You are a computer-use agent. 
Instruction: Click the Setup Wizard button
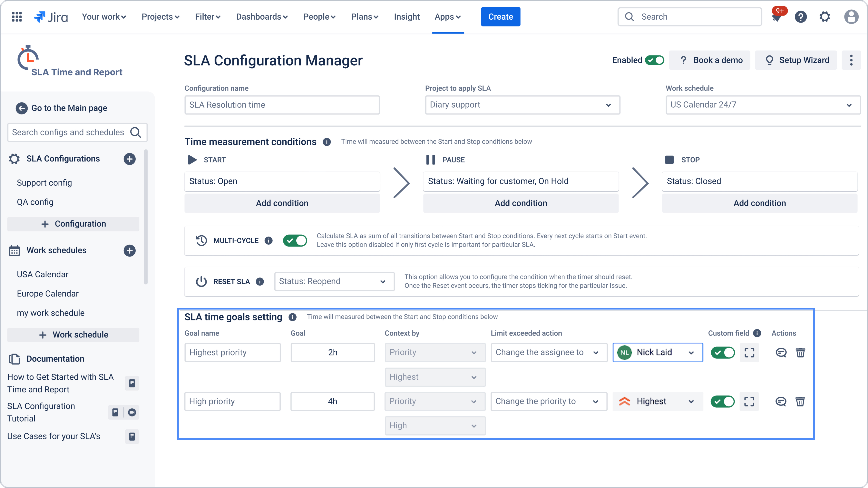[x=796, y=60]
